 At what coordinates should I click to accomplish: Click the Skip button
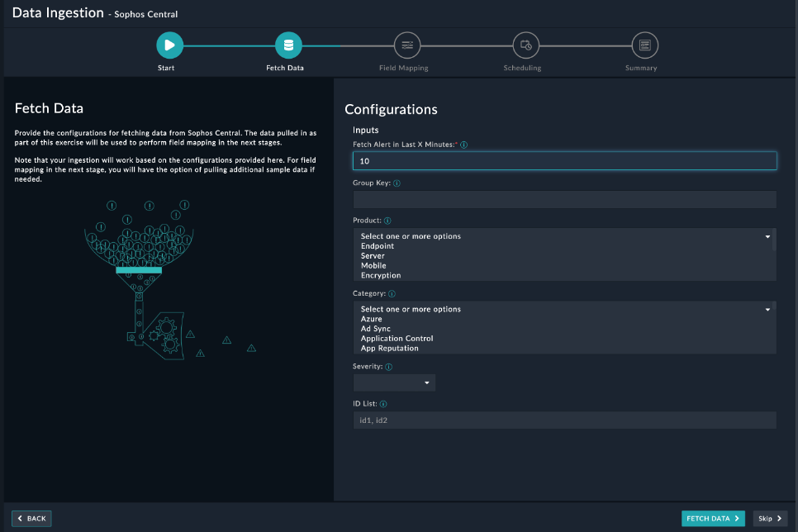click(x=770, y=519)
